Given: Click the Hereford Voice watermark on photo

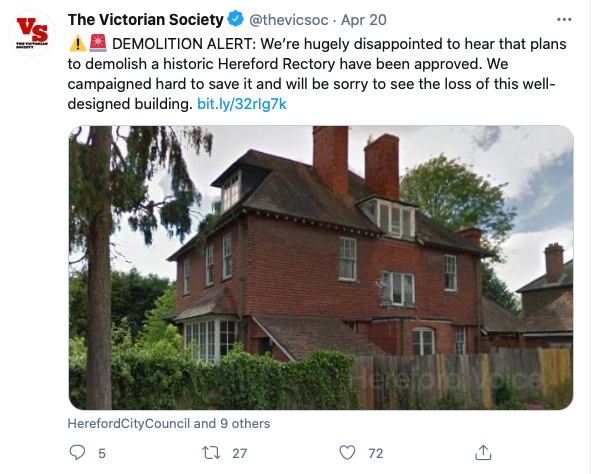Looking at the screenshot, I should tap(446, 380).
